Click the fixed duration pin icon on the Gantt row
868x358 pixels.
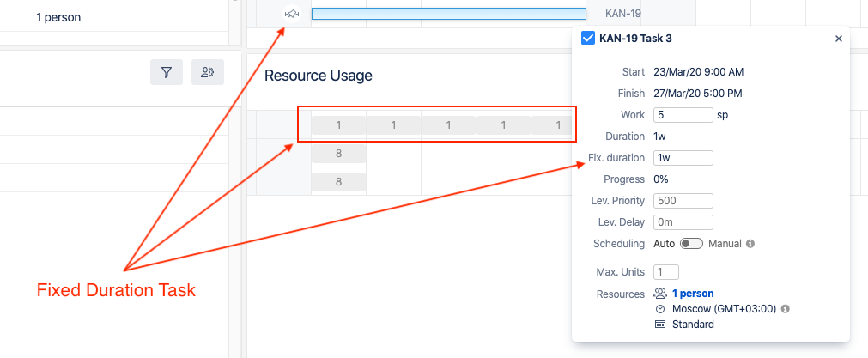click(292, 14)
